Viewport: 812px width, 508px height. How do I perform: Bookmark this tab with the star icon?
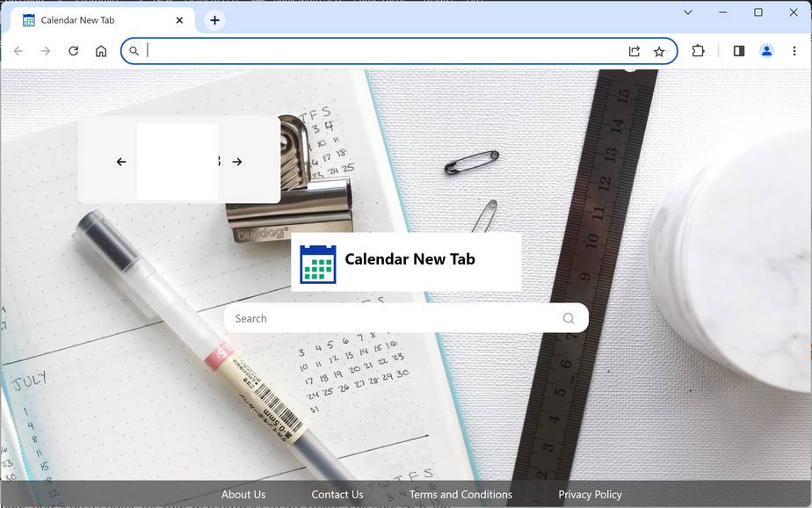(659, 51)
